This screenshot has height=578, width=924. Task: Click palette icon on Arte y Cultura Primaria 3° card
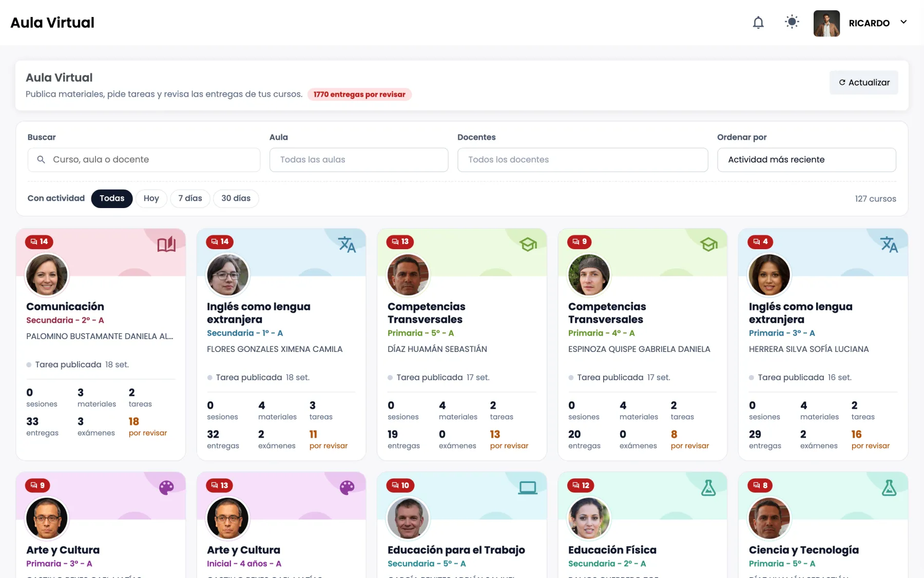[166, 488]
